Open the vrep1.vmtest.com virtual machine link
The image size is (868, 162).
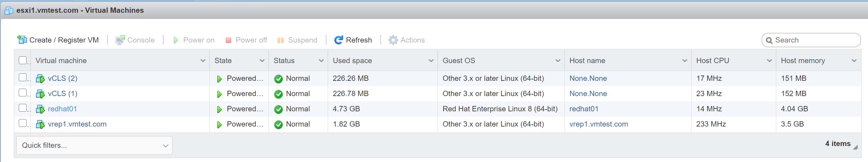(x=77, y=124)
